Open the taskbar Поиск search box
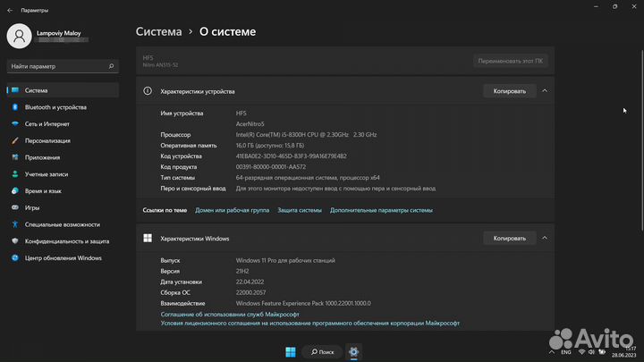The height and width of the screenshot is (362, 644). click(x=322, y=352)
